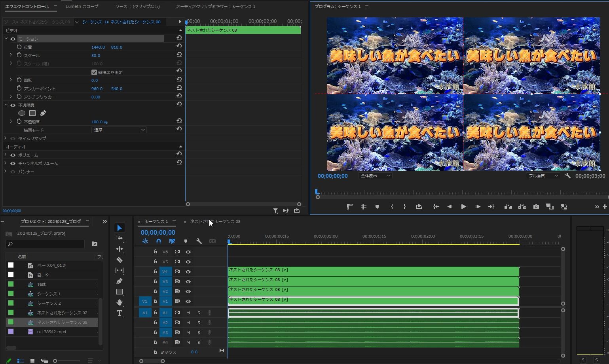The width and height of the screenshot is (609, 364).
Task: Open program monitor settings wrench
Action: [x=568, y=176]
